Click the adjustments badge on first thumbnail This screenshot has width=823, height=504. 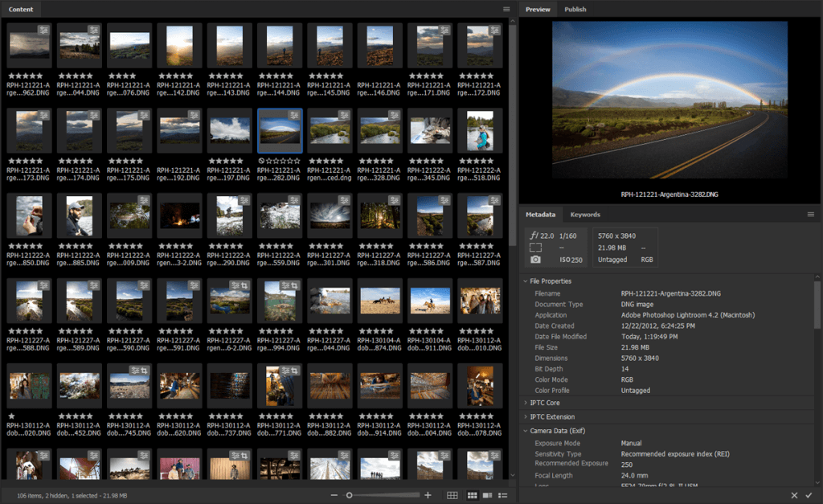[x=44, y=30]
